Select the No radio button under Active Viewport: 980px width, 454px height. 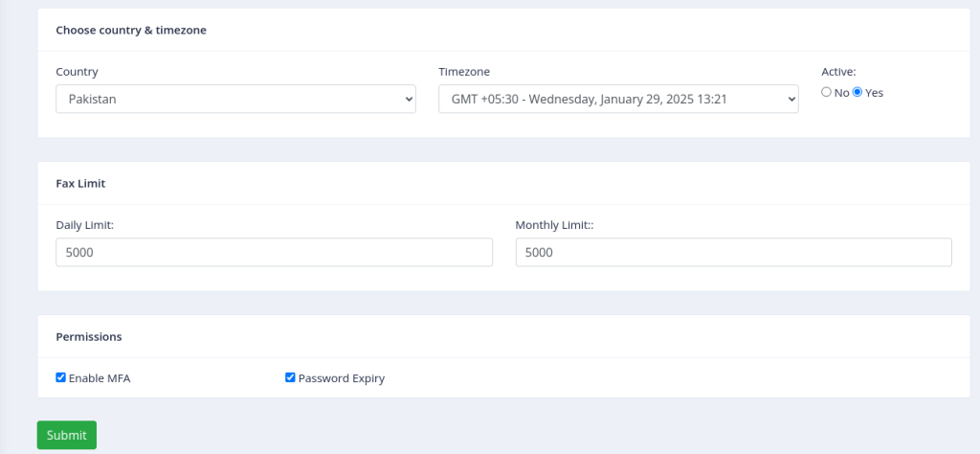pos(826,92)
